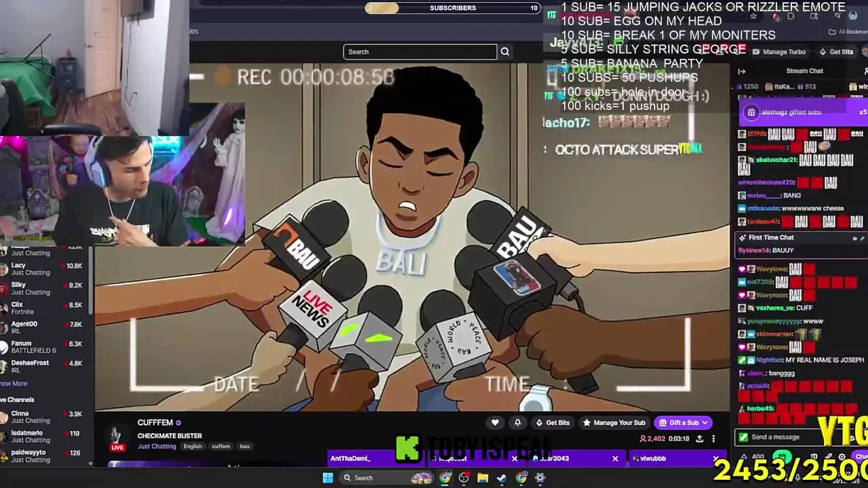Open the stream title CHECKMATE BUSTER
The height and width of the screenshot is (488, 868).
click(x=170, y=436)
